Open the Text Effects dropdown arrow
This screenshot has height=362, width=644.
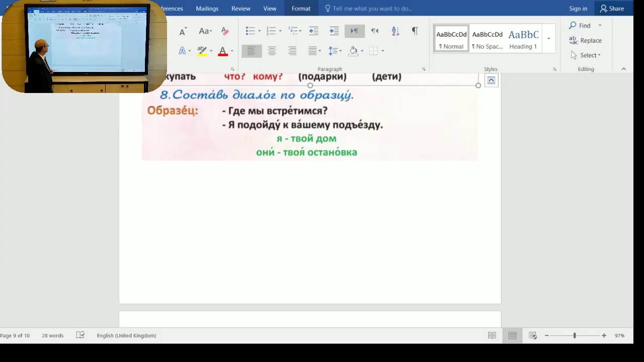(190, 51)
